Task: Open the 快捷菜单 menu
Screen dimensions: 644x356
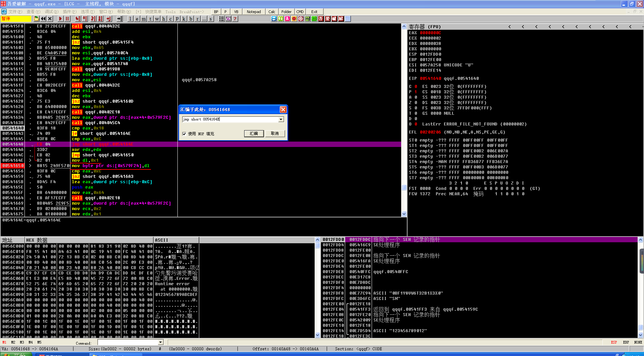Action: (153, 12)
